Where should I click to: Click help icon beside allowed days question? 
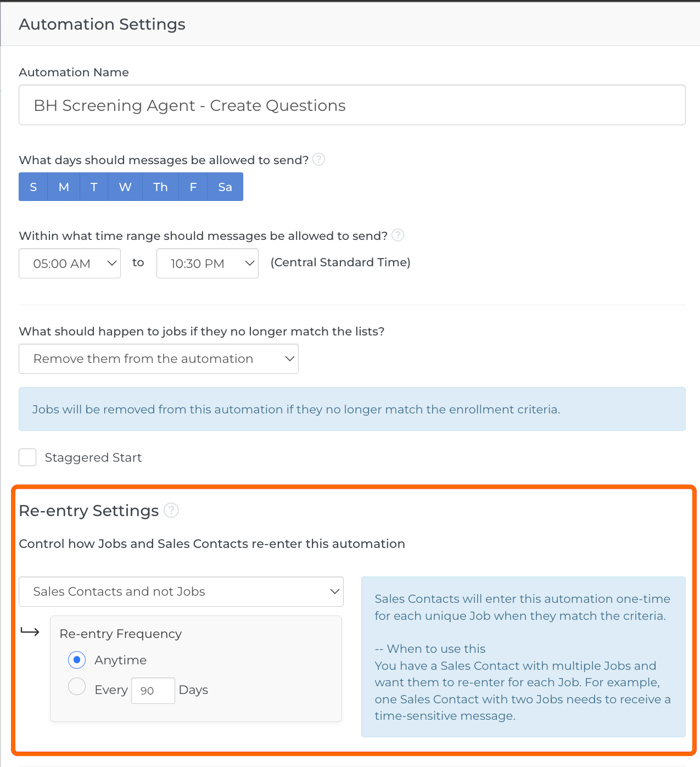318,159
